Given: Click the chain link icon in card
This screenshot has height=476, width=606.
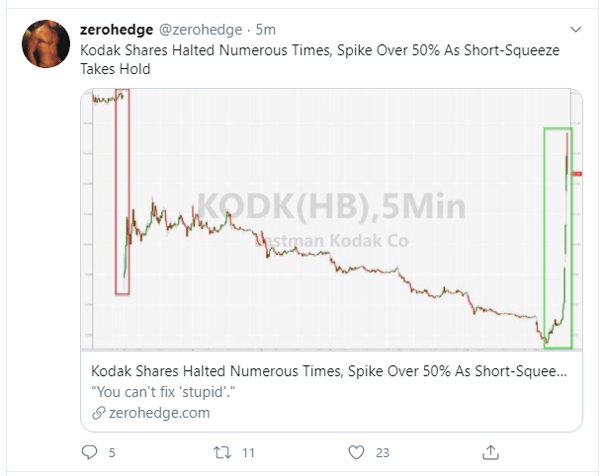Looking at the screenshot, I should [x=98, y=413].
